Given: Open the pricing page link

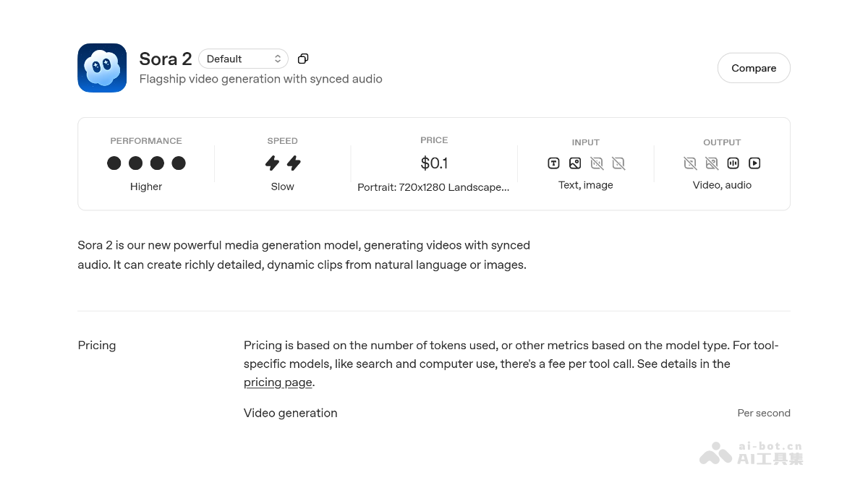Looking at the screenshot, I should (277, 382).
